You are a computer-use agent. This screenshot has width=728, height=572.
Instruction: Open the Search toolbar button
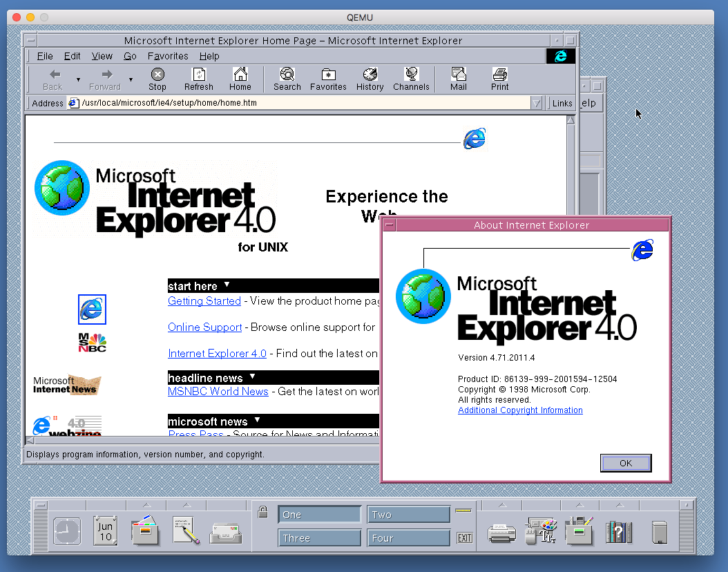pyautogui.click(x=287, y=79)
